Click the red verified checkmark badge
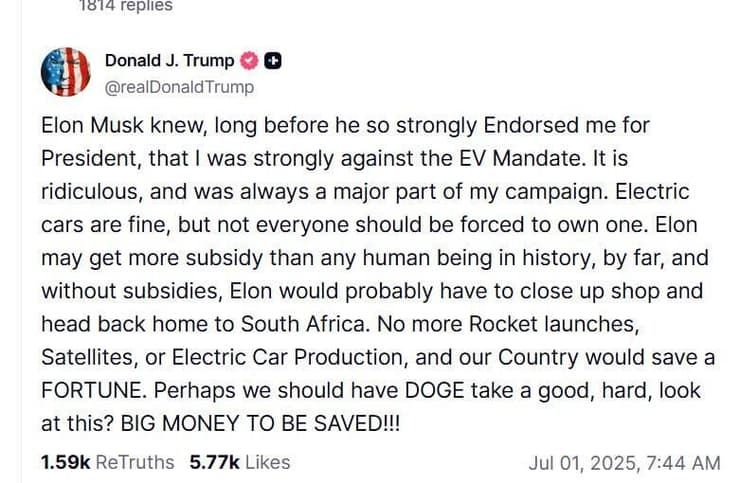Image resolution: width=740 pixels, height=483 pixels. (249, 61)
